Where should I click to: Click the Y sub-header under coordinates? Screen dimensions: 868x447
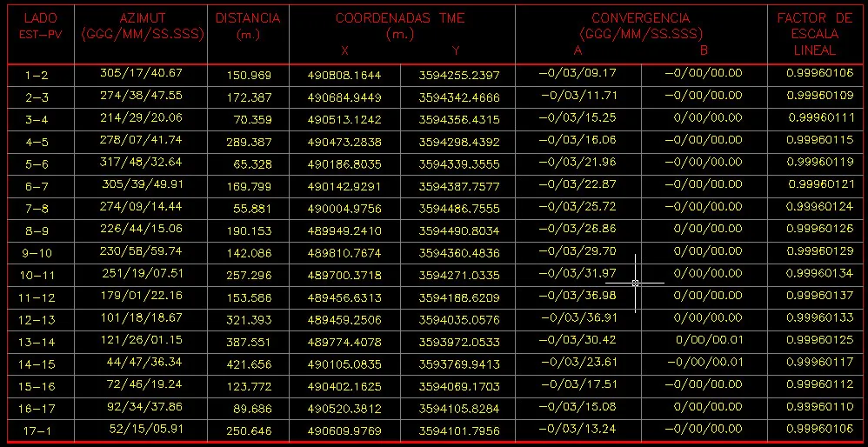coord(456,51)
